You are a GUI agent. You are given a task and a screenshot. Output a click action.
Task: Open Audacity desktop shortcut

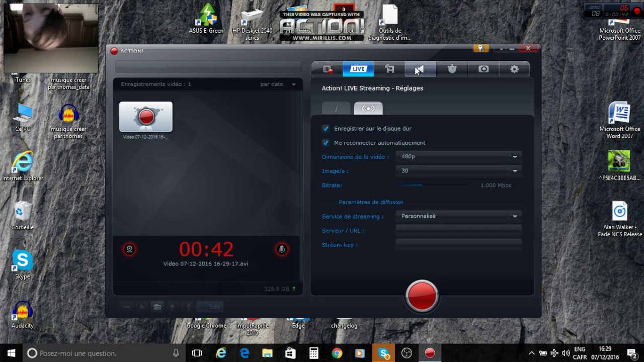click(23, 314)
